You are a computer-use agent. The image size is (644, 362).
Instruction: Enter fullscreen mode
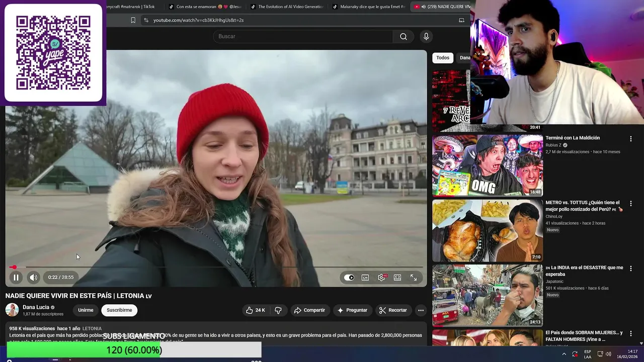pyautogui.click(x=414, y=278)
